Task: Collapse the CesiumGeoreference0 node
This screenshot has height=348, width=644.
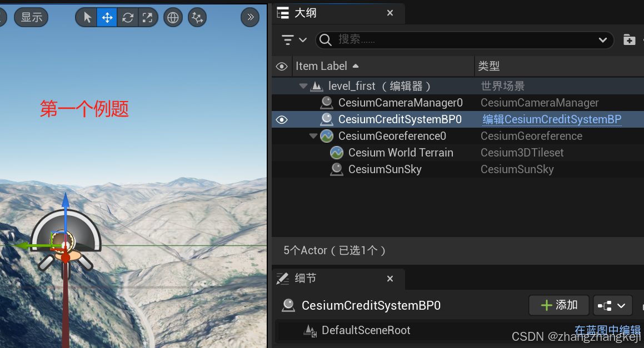Action: (x=313, y=136)
